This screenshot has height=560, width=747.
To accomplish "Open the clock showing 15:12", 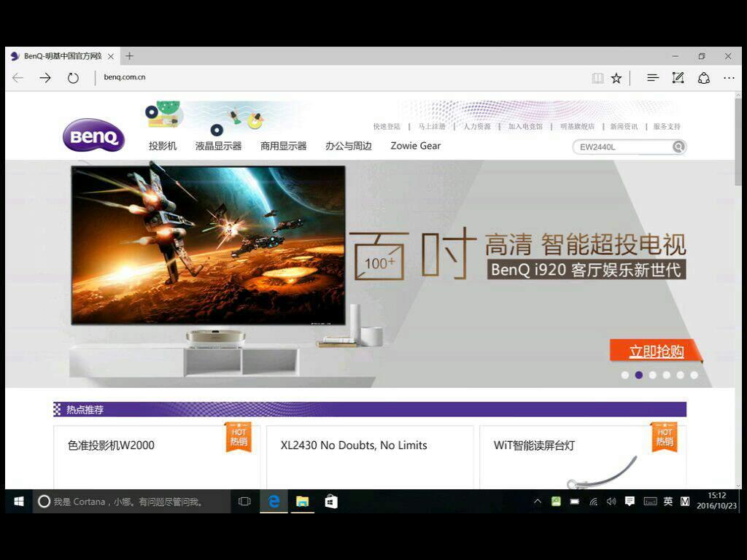I will [716, 501].
